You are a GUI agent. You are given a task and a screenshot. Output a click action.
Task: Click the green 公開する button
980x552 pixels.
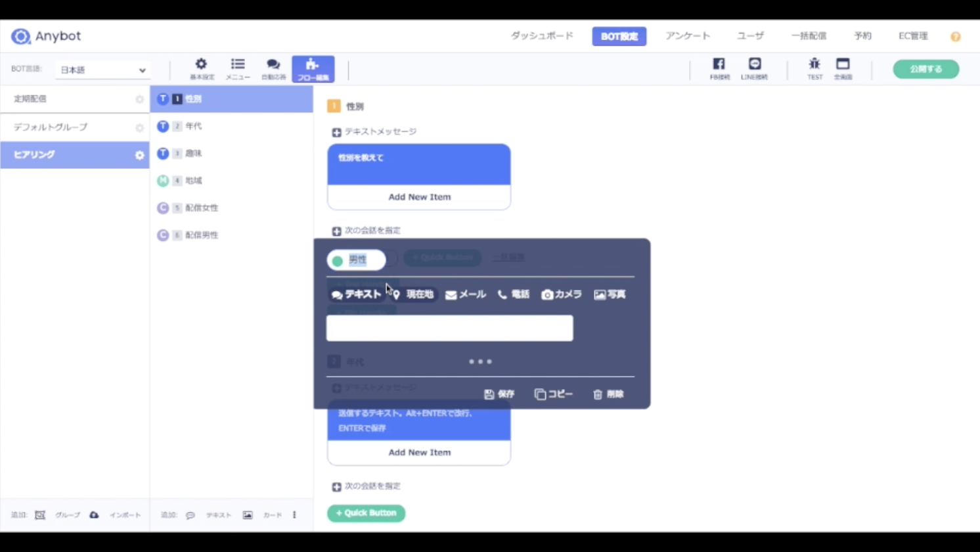pos(925,69)
